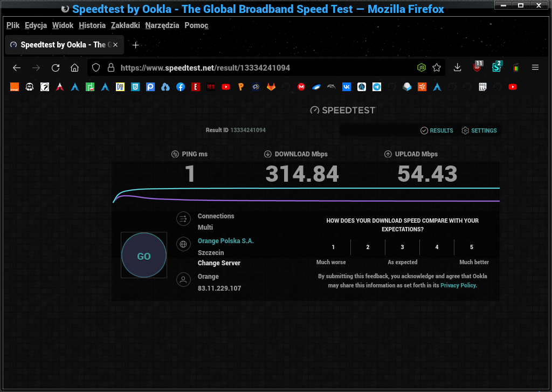The image size is (552, 392).
Task: Open the Dolphin emulator bookmark
Action: pyautogui.click(x=332, y=87)
